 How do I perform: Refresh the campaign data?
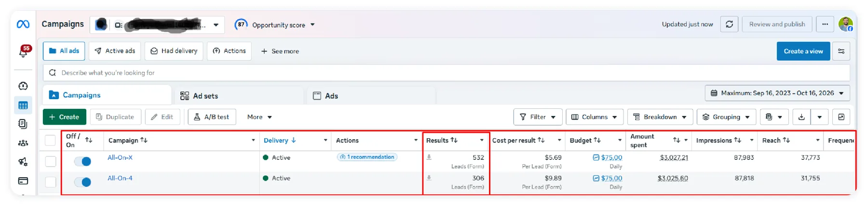click(x=729, y=24)
